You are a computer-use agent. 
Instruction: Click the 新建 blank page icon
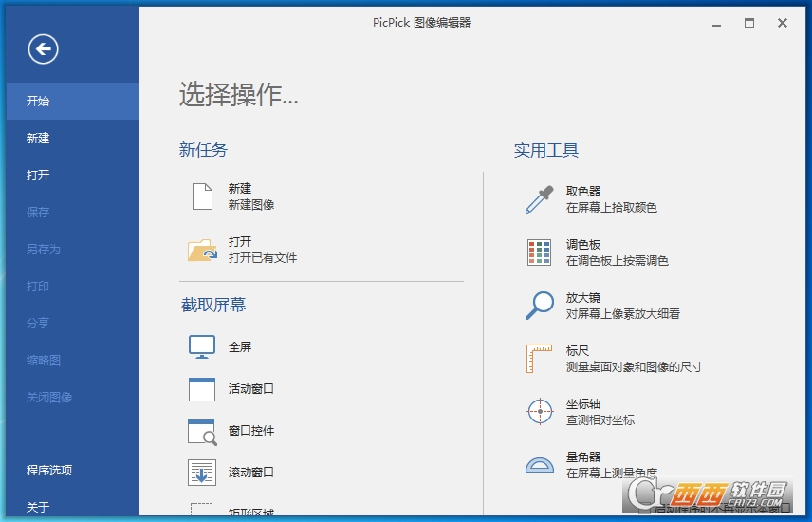(202, 196)
